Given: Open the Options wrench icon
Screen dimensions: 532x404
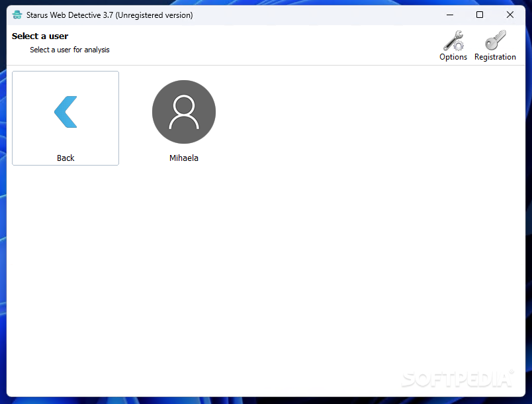Looking at the screenshot, I should (x=453, y=40).
